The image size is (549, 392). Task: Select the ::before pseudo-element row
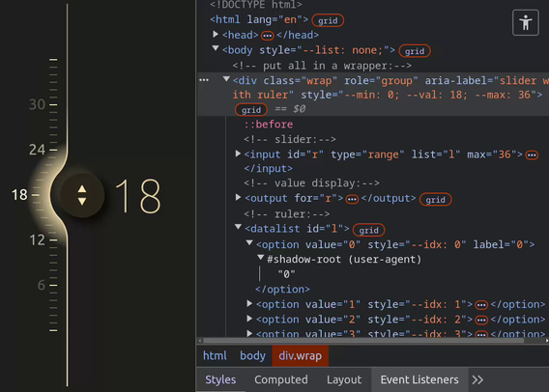click(268, 125)
